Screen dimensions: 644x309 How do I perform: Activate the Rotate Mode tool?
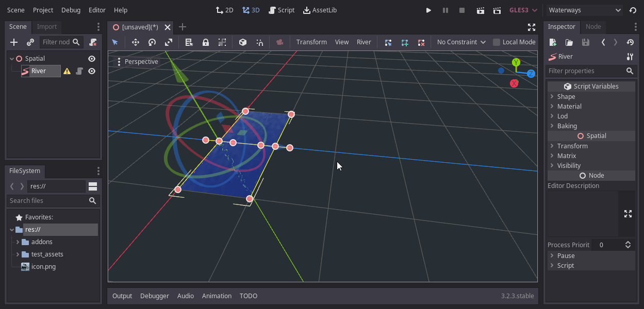pos(152,42)
